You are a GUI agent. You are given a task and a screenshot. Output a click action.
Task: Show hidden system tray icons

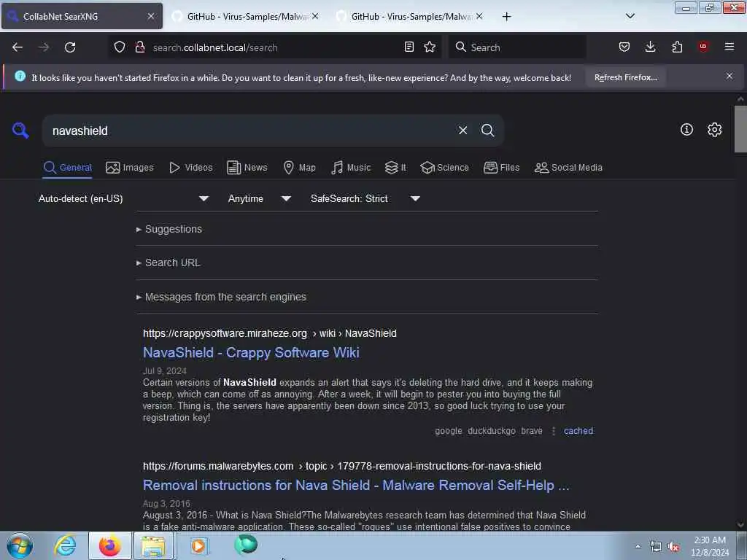(x=638, y=547)
